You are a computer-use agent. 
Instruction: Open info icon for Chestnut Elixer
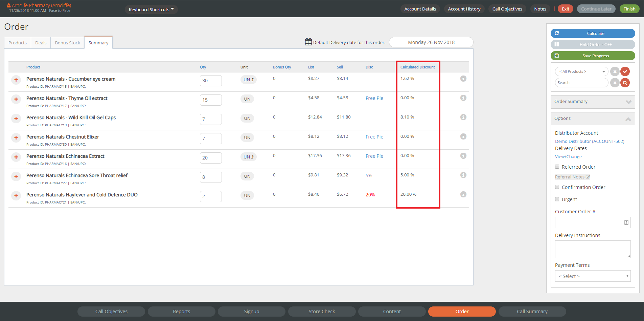click(x=463, y=136)
